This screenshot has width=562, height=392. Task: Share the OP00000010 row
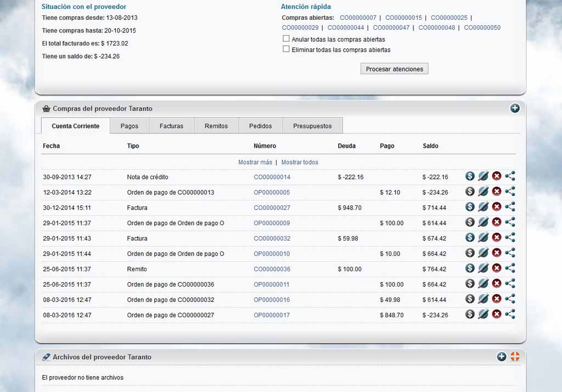click(x=510, y=253)
